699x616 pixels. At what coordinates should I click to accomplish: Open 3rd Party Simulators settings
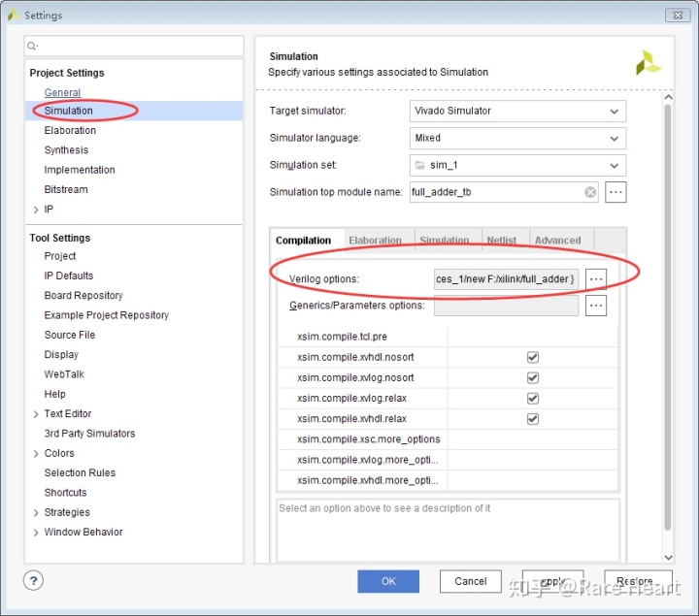(89, 434)
